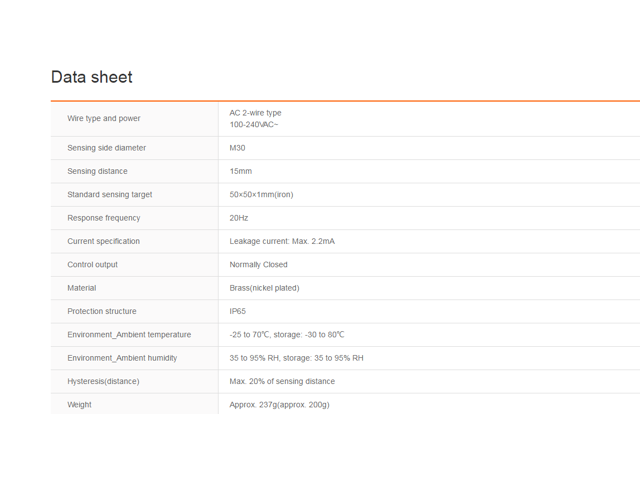Image resolution: width=640 pixels, height=480 pixels.
Task: Click the "Data sheet" heading
Action: pos(92,77)
